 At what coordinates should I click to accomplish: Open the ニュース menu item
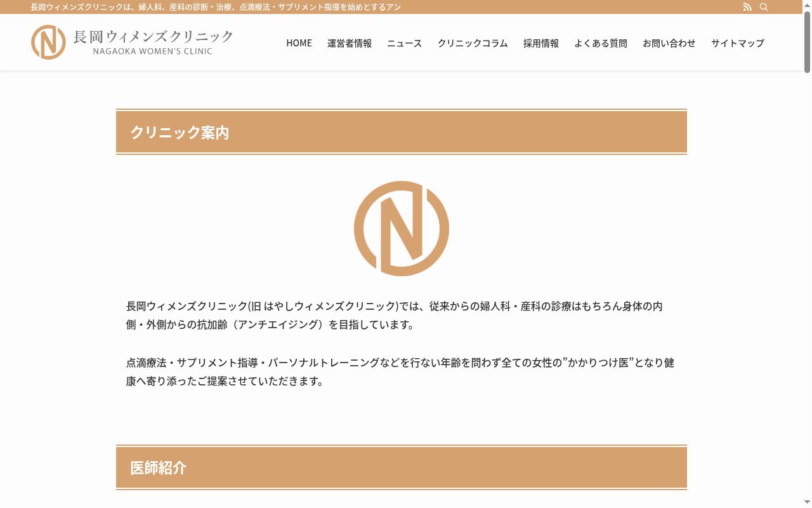coord(404,43)
